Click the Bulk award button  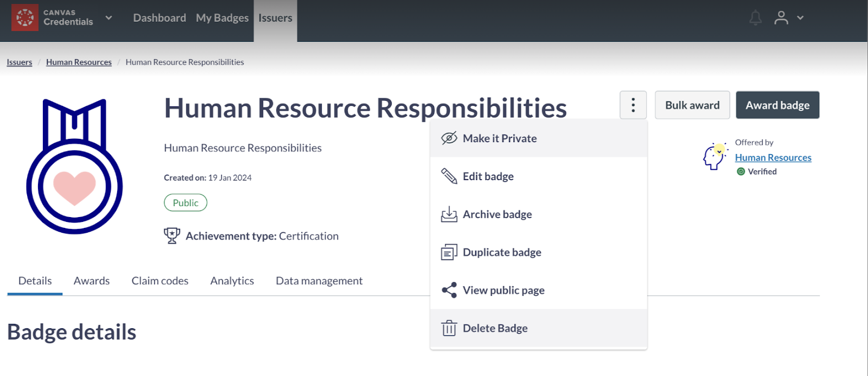tap(692, 105)
